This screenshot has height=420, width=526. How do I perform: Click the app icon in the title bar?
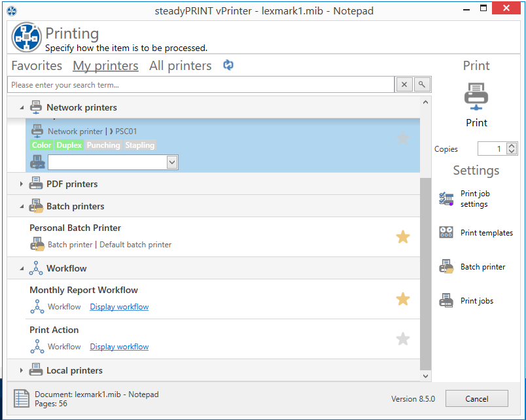pos(12,11)
